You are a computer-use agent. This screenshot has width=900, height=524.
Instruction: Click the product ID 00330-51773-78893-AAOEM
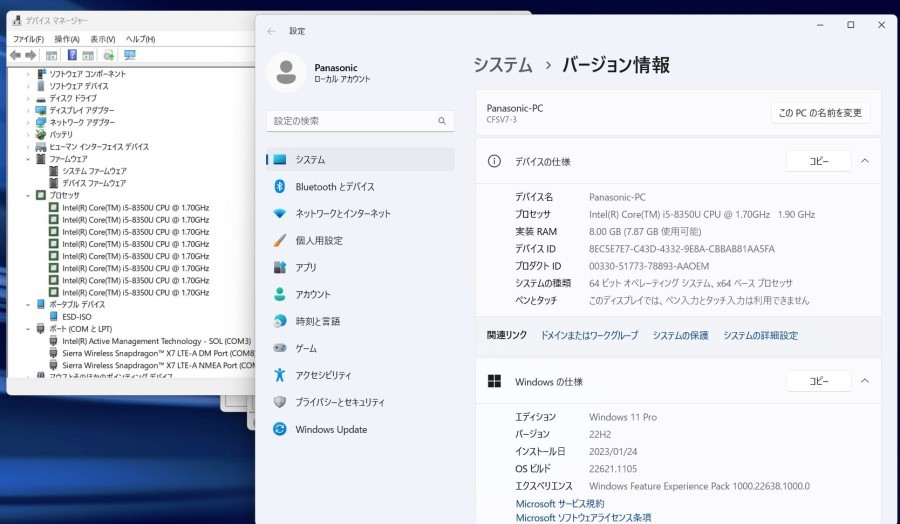[649, 266]
